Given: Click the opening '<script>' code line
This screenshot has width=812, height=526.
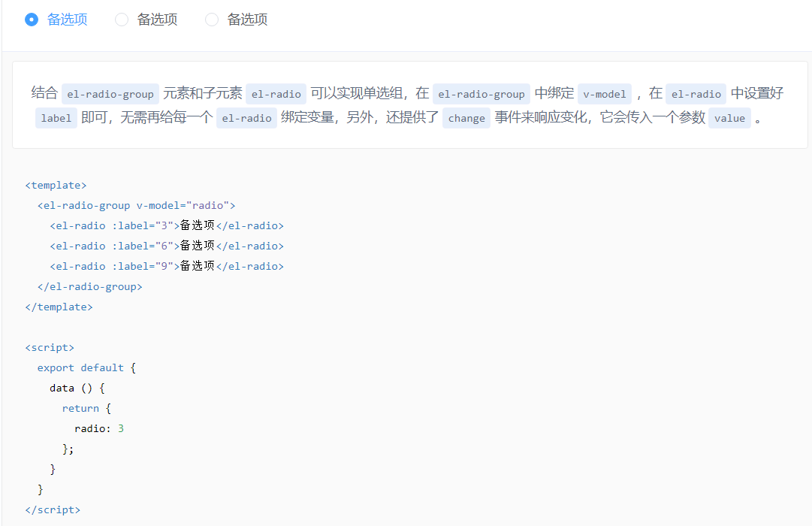Looking at the screenshot, I should pyautogui.click(x=50, y=347).
